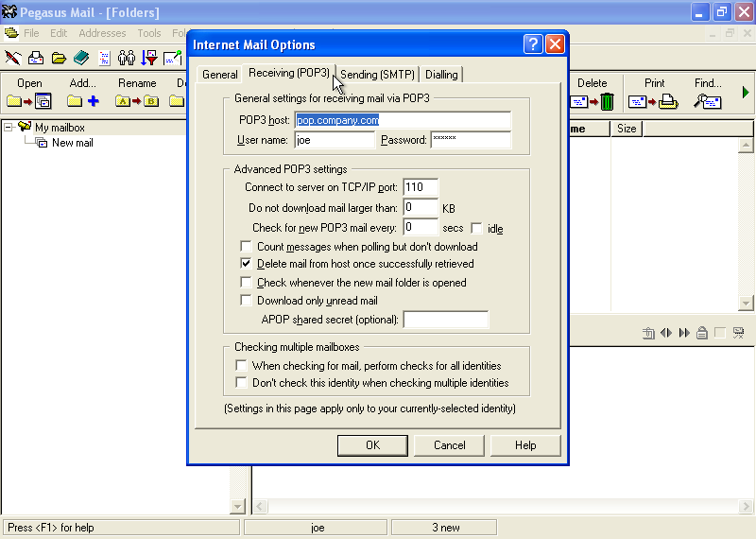Click preview pane scroll left arrow
Screen dimensions: 756x539
click(x=260, y=506)
